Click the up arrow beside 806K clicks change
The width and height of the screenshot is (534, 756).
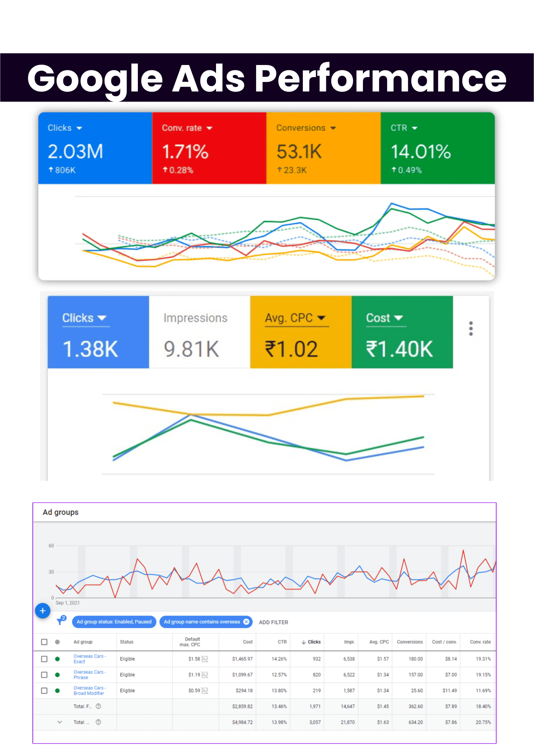coord(51,170)
